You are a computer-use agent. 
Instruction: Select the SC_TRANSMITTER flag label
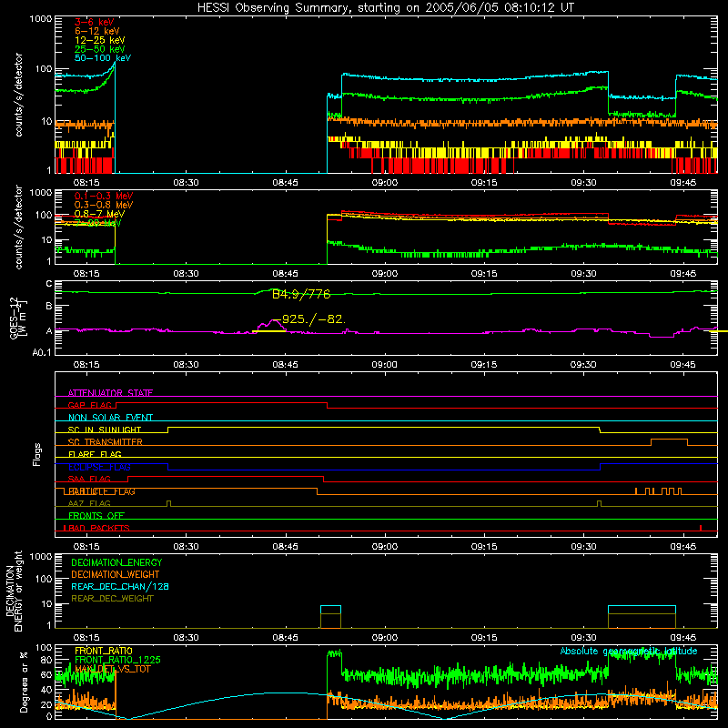[105, 441]
